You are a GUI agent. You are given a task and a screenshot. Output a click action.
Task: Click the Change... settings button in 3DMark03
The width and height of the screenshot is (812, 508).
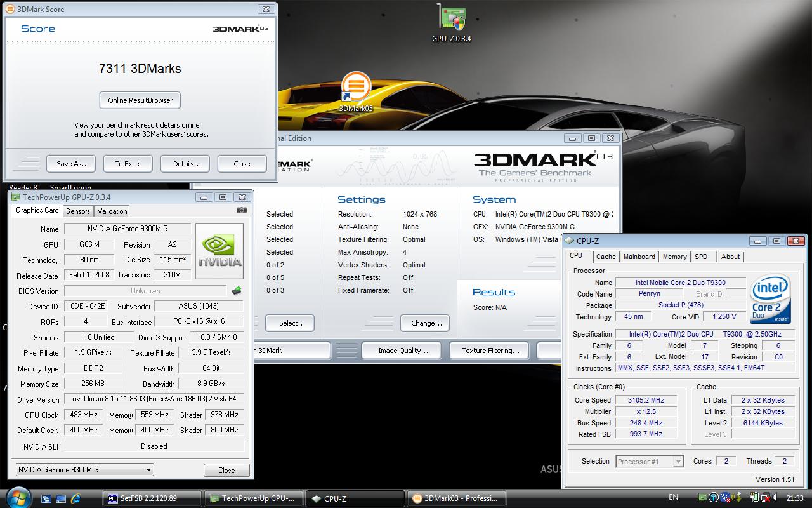[x=426, y=323]
